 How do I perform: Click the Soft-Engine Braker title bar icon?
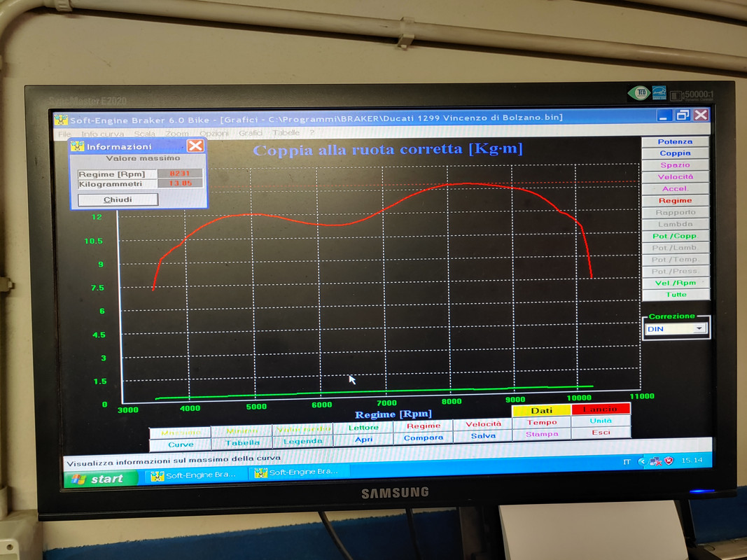[60, 120]
